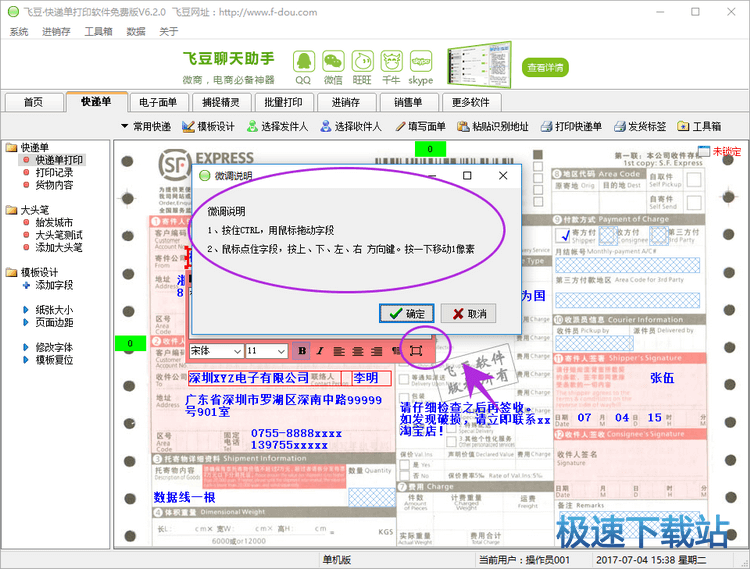Click the chat assistant preview thumbnail
This screenshot has height=569, width=750.
pyautogui.click(x=479, y=65)
